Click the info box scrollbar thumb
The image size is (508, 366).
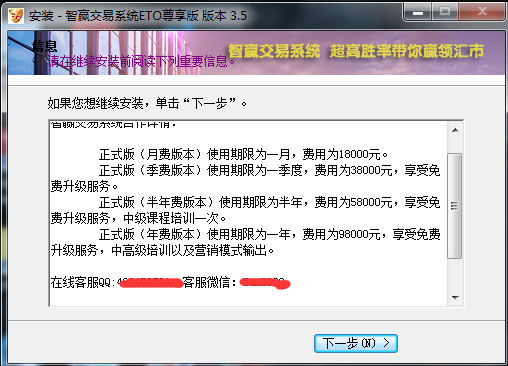(x=454, y=206)
